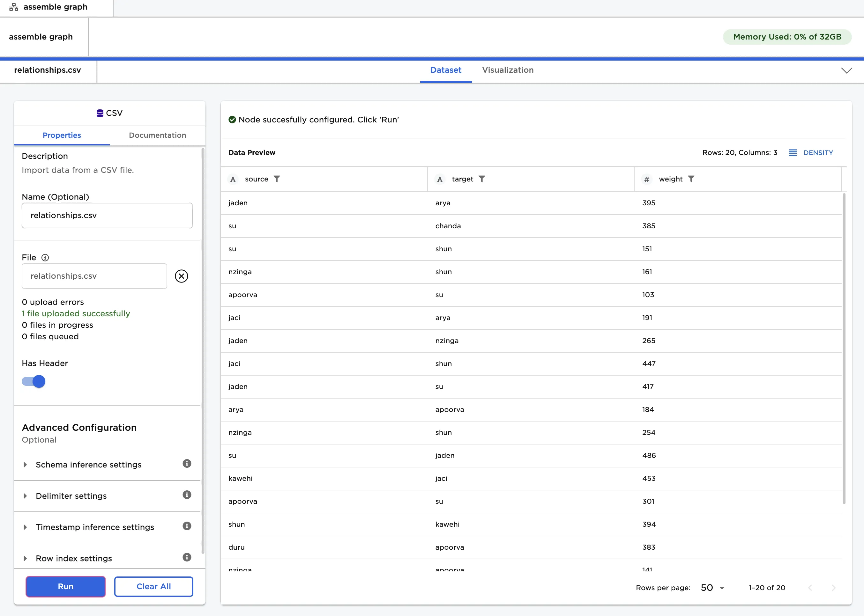Viewport: 864px width, 616px height.
Task: Click filter icon on target column
Action: [482, 179]
